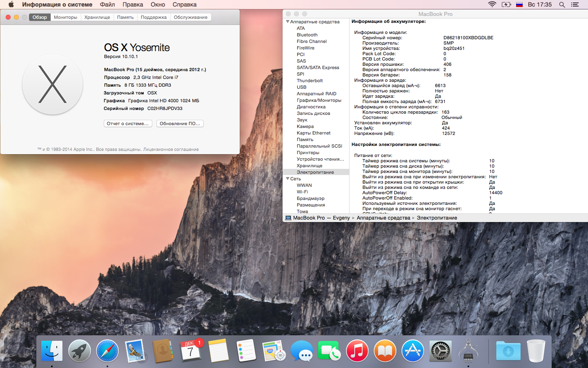Switch to the Хранилище tab

tap(97, 17)
